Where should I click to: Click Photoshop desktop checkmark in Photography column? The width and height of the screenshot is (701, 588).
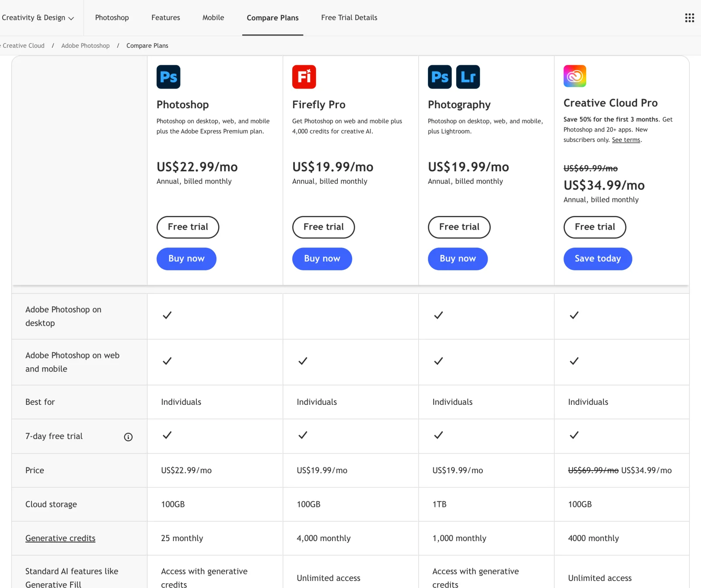[x=439, y=315]
